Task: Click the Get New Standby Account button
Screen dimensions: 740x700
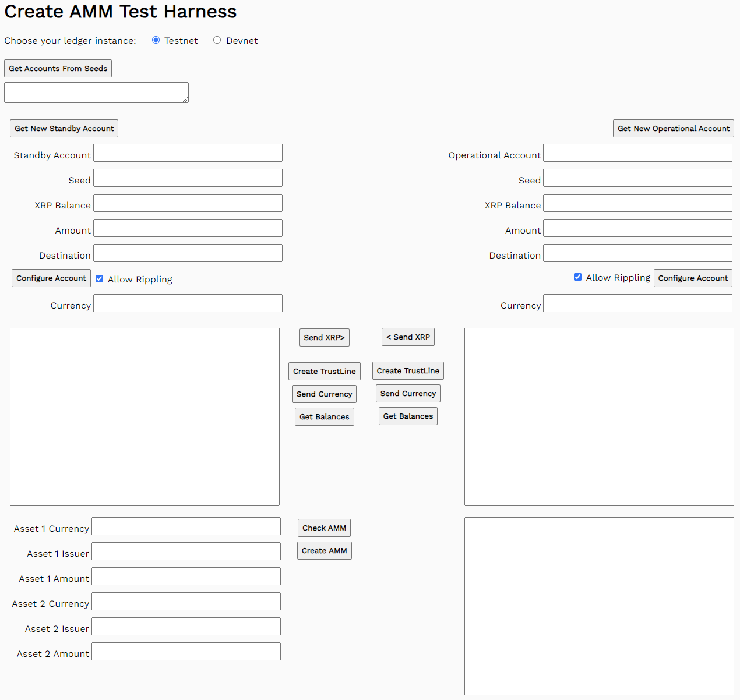Action: [x=64, y=128]
